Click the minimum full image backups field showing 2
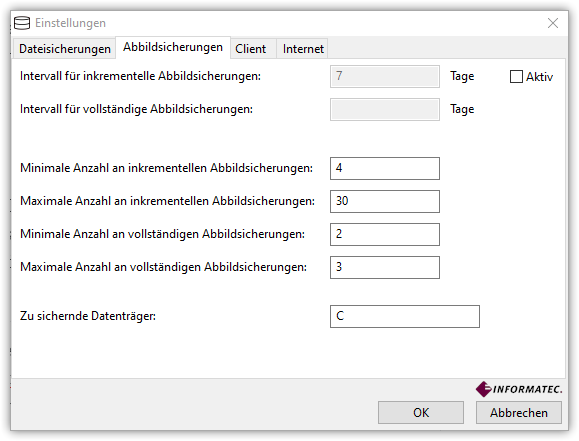The height and width of the screenshot is (441, 579). [x=385, y=234]
